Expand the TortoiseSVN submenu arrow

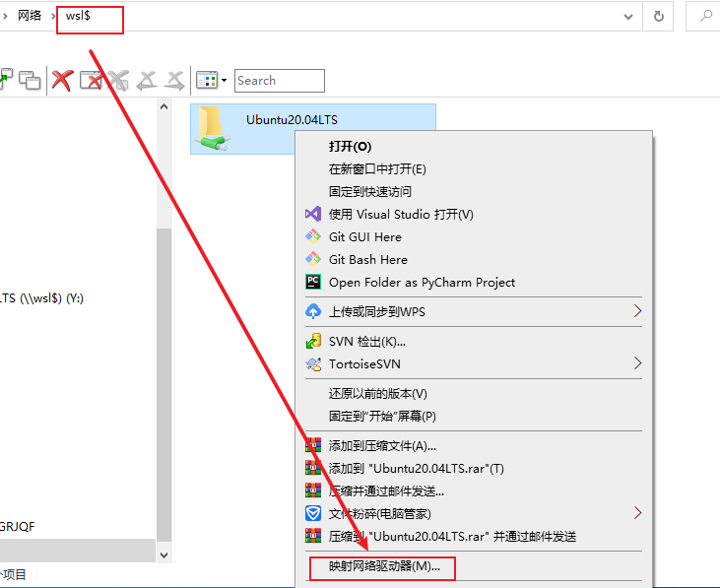[637, 363]
